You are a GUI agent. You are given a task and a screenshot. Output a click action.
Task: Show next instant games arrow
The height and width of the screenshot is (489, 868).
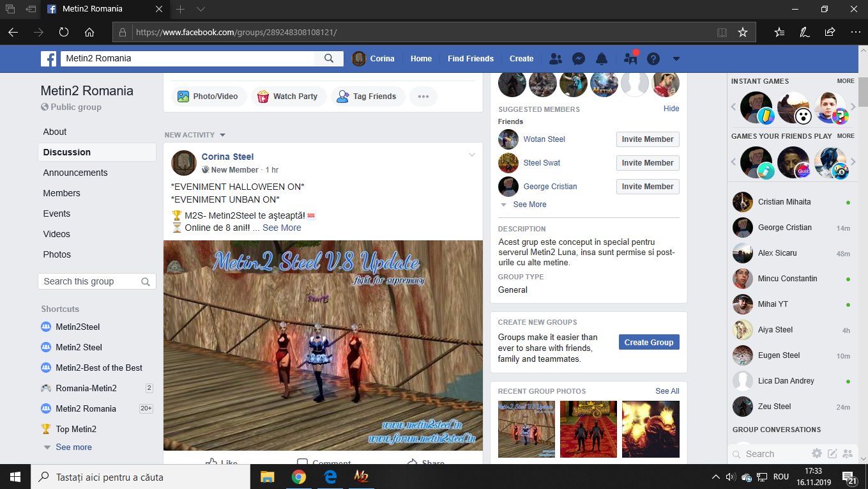(x=853, y=107)
